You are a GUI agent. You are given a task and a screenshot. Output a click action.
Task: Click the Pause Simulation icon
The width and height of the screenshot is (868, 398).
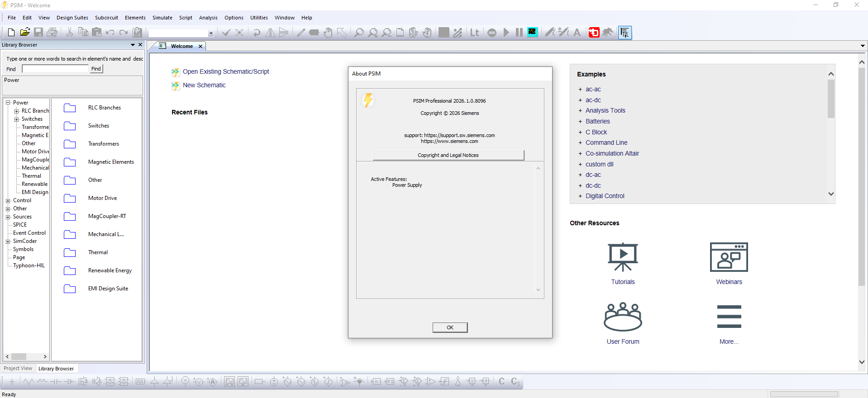519,32
